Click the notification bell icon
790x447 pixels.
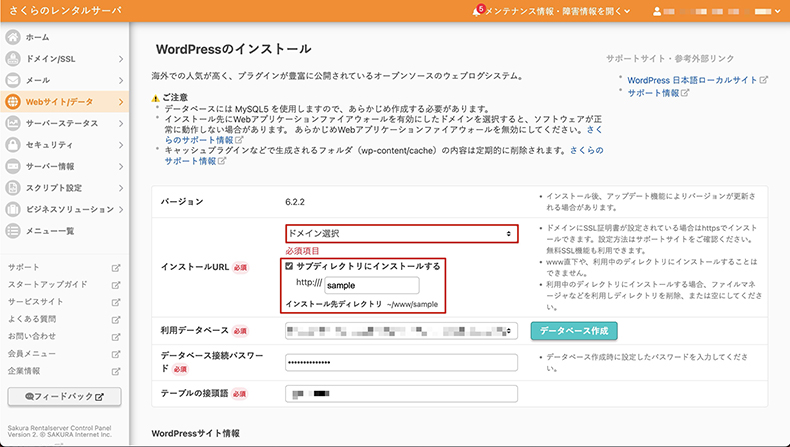pyautogui.click(x=477, y=12)
